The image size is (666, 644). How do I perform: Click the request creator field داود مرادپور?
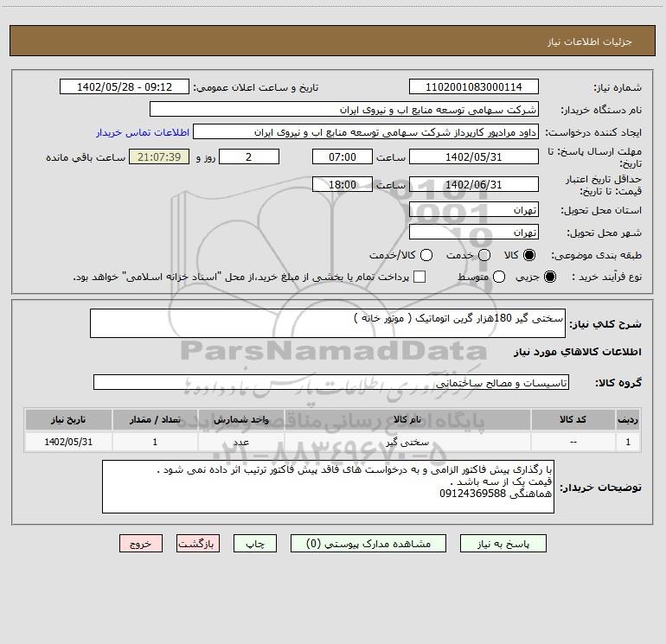point(366,132)
